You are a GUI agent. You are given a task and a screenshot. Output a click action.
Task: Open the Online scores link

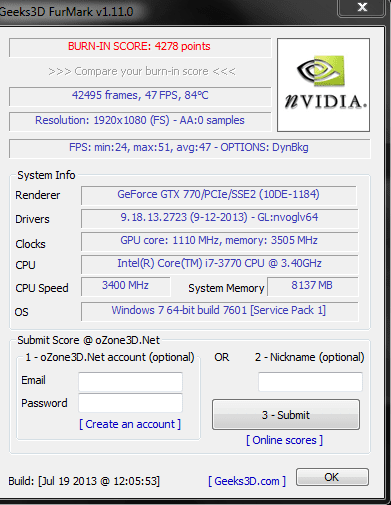284,440
